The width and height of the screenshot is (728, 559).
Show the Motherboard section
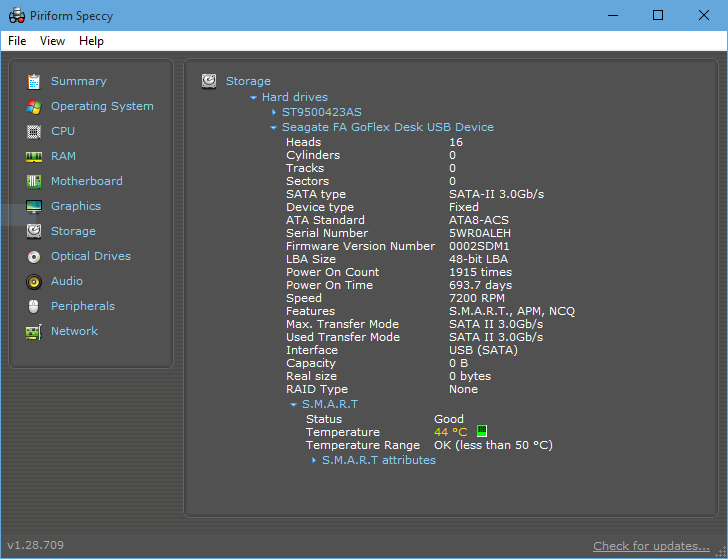tap(87, 182)
